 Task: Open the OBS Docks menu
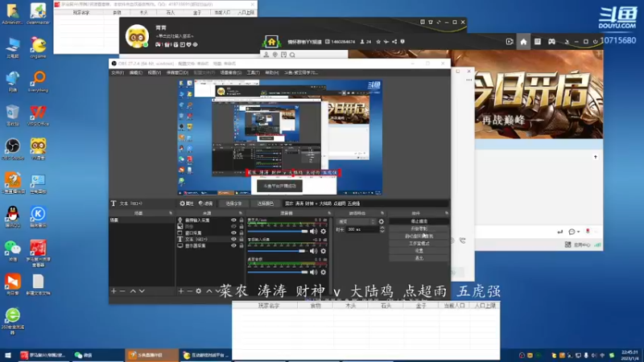(177, 72)
